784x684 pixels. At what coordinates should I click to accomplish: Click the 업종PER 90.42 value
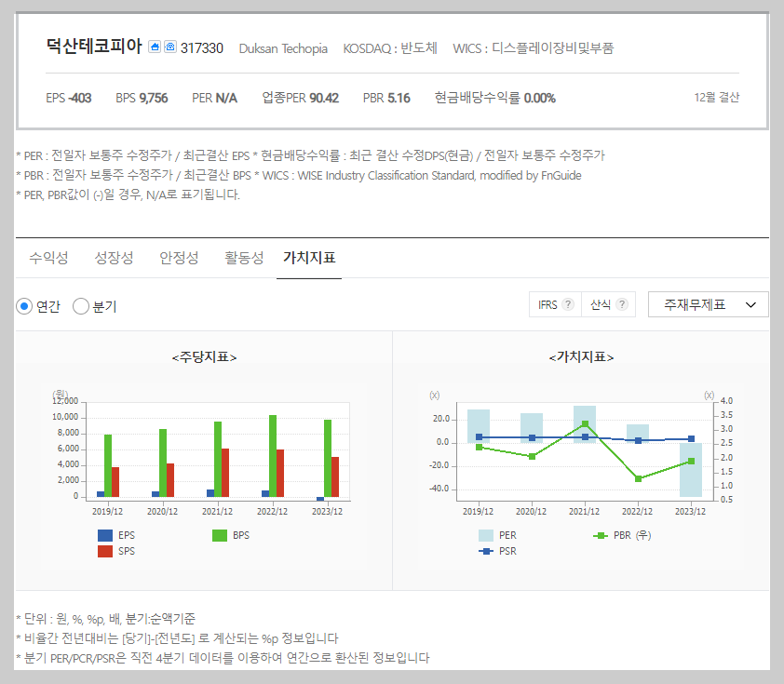pos(301,98)
